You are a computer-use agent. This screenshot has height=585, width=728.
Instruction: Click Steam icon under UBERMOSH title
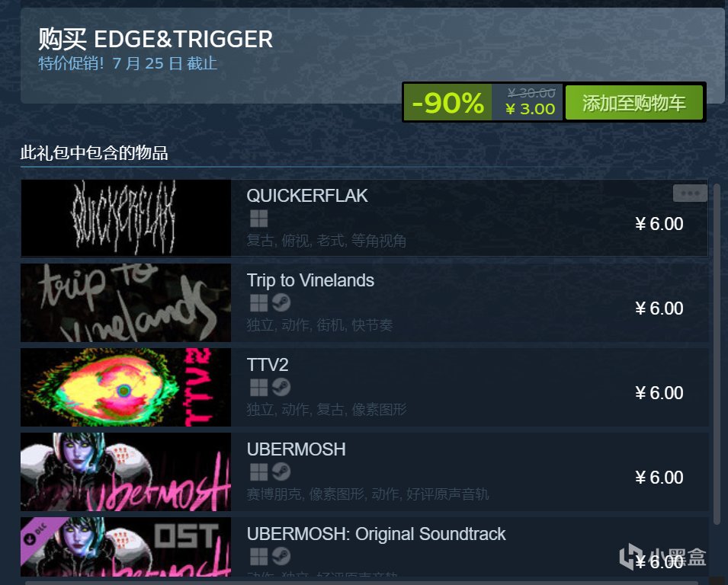click(x=281, y=472)
